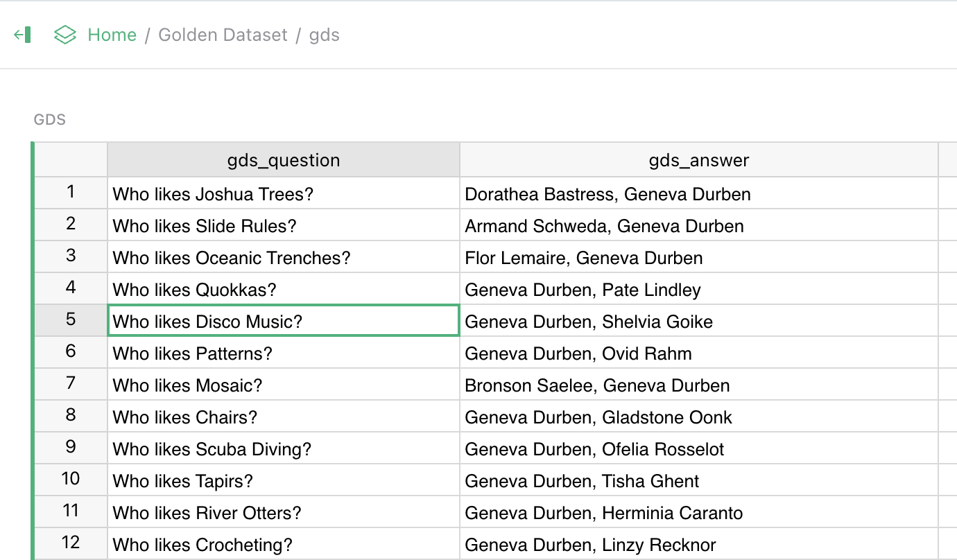
Task: Click cell 'Who likes Tapirs?'
Action: 284,480
